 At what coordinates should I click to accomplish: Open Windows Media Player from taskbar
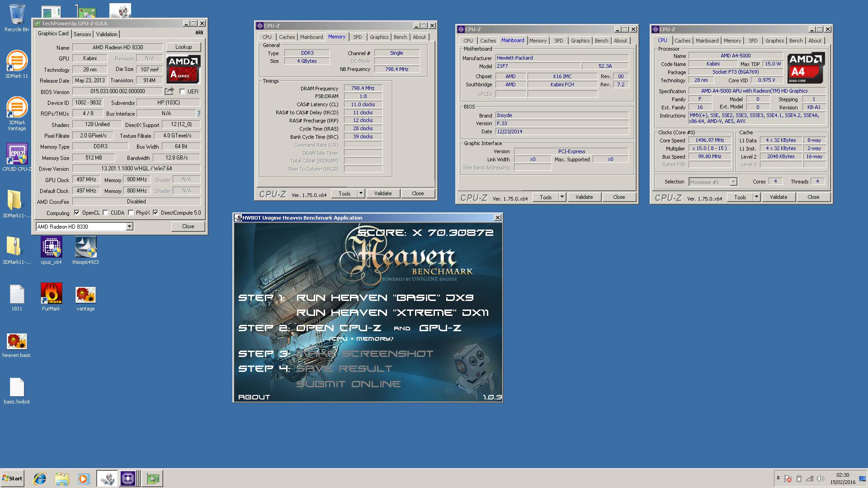pyautogui.click(x=84, y=479)
